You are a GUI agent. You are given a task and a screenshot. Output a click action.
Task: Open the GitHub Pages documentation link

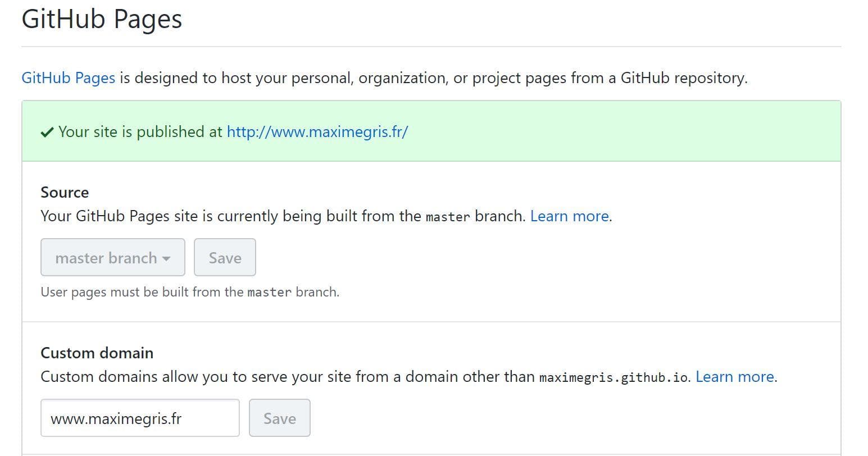click(x=68, y=77)
